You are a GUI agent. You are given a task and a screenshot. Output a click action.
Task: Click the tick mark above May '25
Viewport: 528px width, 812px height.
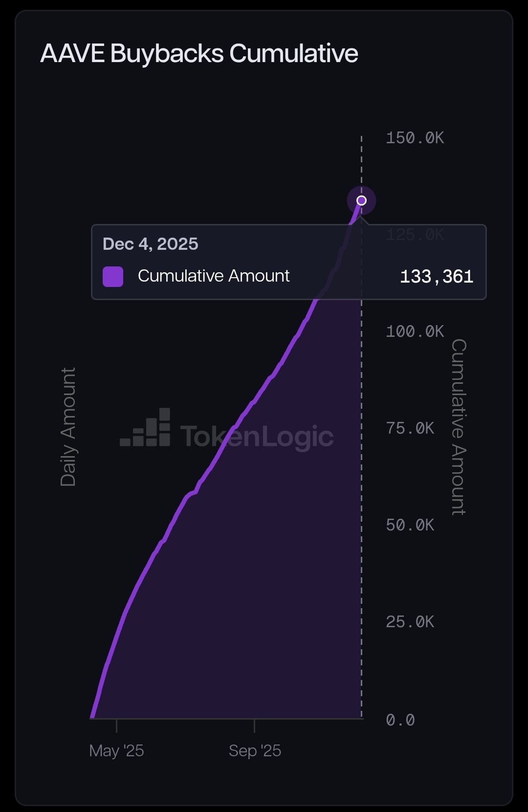click(116, 725)
